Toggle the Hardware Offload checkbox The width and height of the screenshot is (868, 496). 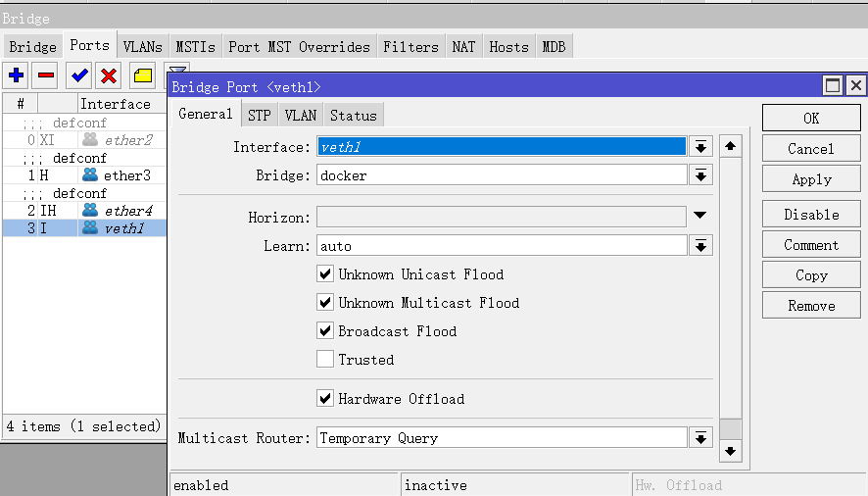click(325, 399)
